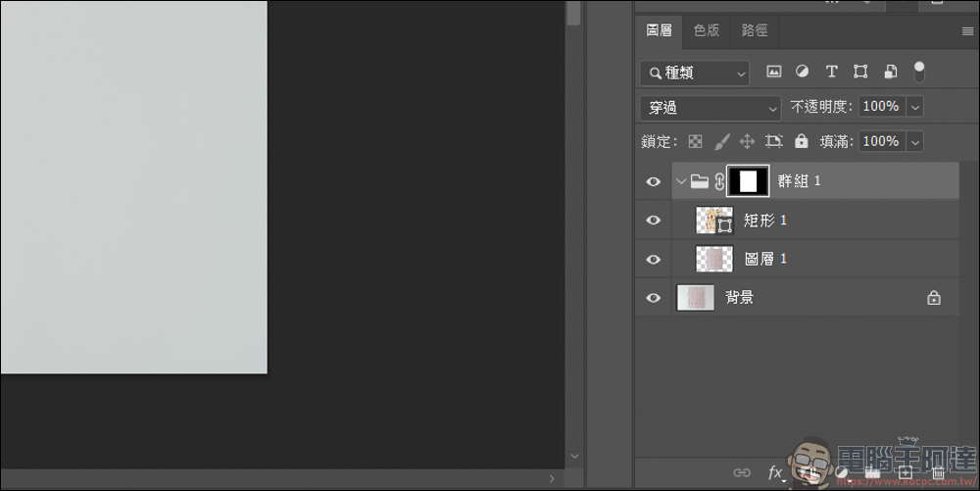Image resolution: width=980 pixels, height=491 pixels.
Task: Select the layer named 群組 1
Action: tap(799, 181)
